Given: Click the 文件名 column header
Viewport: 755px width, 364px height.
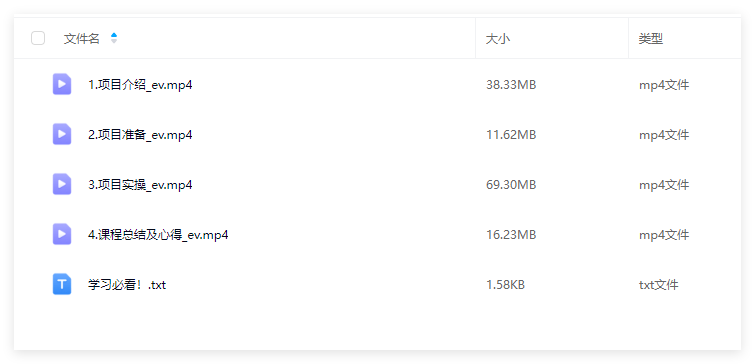Looking at the screenshot, I should pos(81,39).
